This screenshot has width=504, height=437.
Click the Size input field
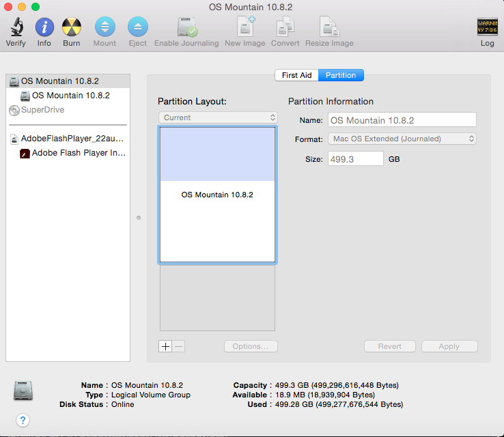coord(356,158)
